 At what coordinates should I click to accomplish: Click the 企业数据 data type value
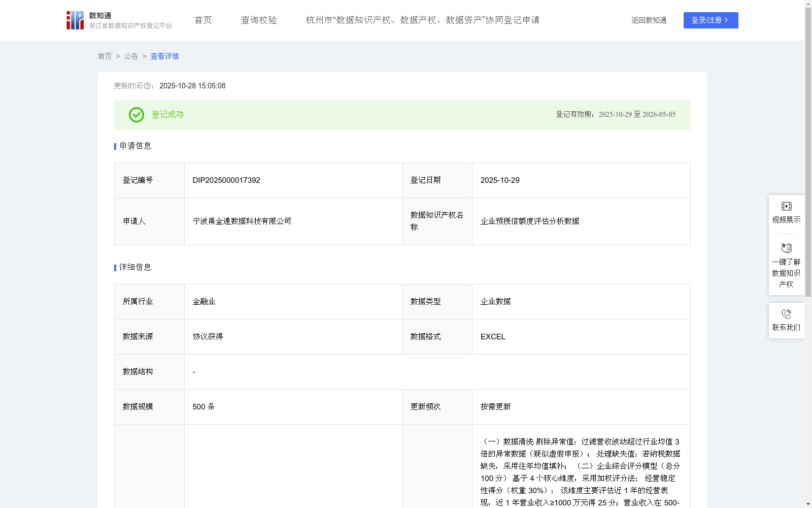click(x=496, y=302)
